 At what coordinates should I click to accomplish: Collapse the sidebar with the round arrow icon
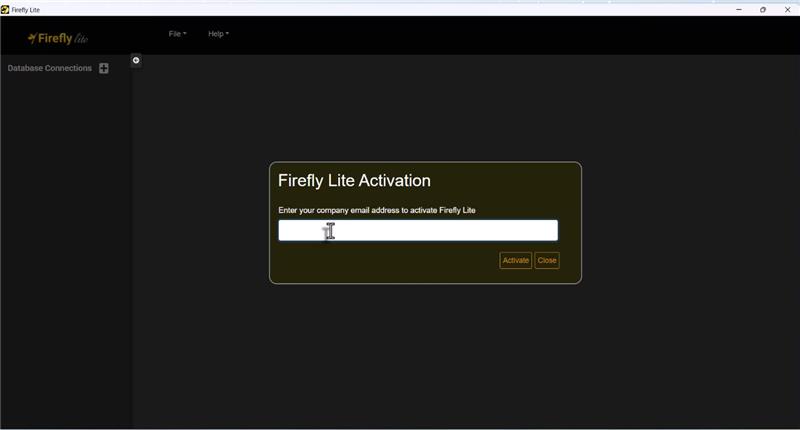136,60
